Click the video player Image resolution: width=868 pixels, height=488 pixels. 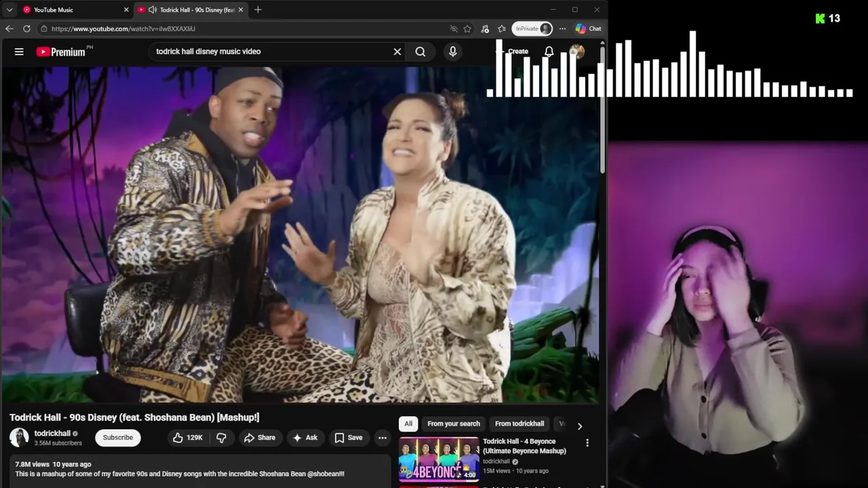(300, 235)
